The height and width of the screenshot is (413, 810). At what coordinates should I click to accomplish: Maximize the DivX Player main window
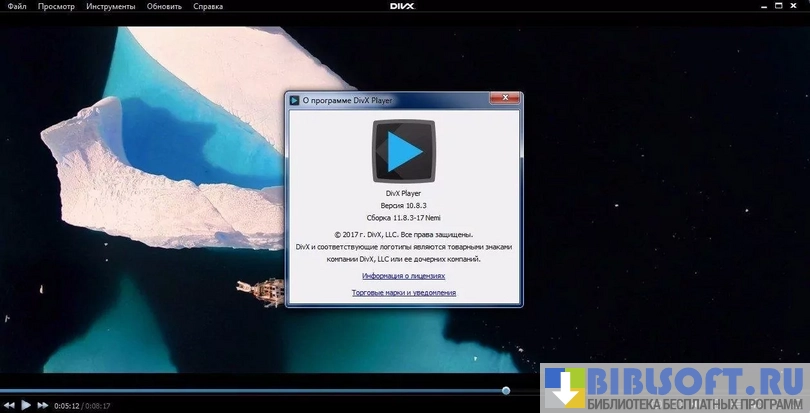pyautogui.click(x=777, y=6)
